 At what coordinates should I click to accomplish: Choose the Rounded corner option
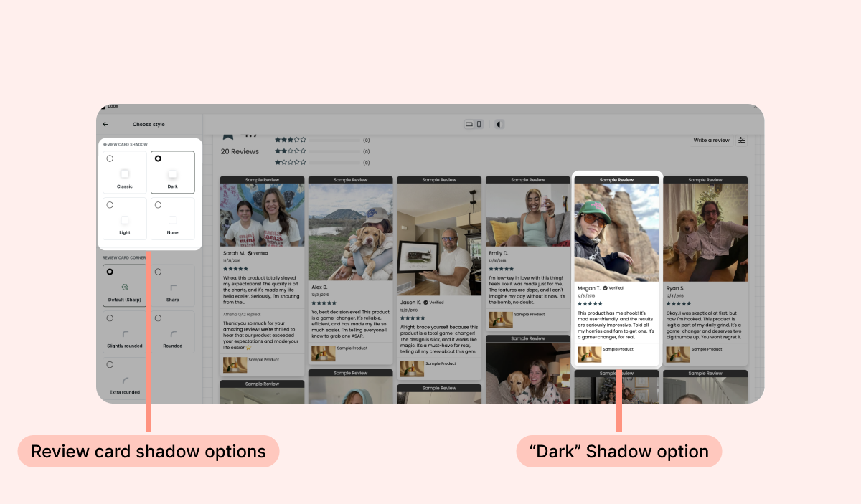[172, 331]
